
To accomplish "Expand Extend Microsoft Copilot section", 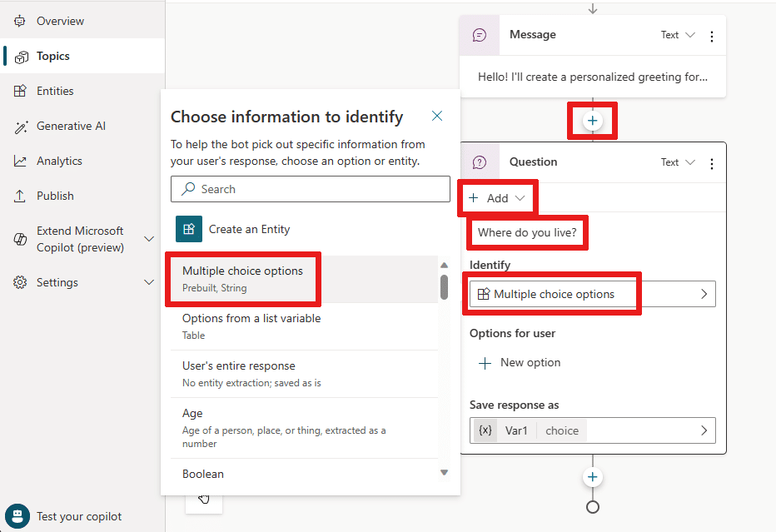I will [x=148, y=239].
